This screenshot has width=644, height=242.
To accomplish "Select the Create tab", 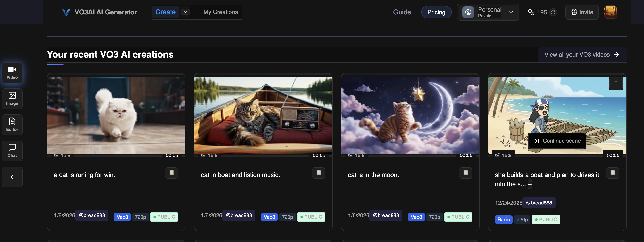I will coord(165,12).
